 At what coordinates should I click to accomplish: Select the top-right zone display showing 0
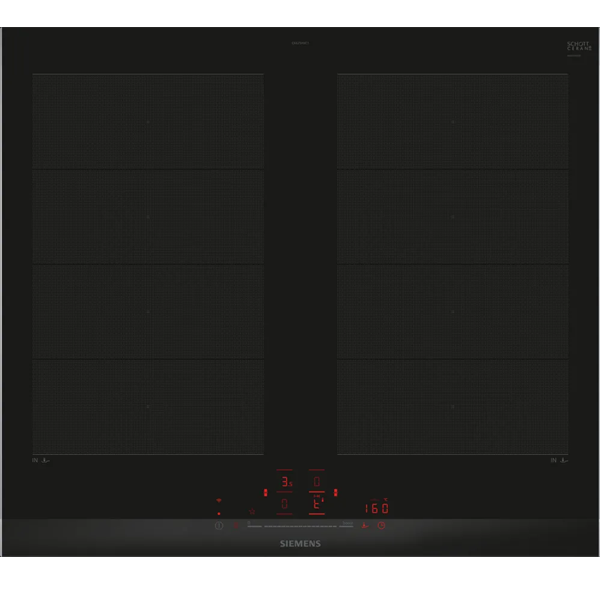point(317,482)
